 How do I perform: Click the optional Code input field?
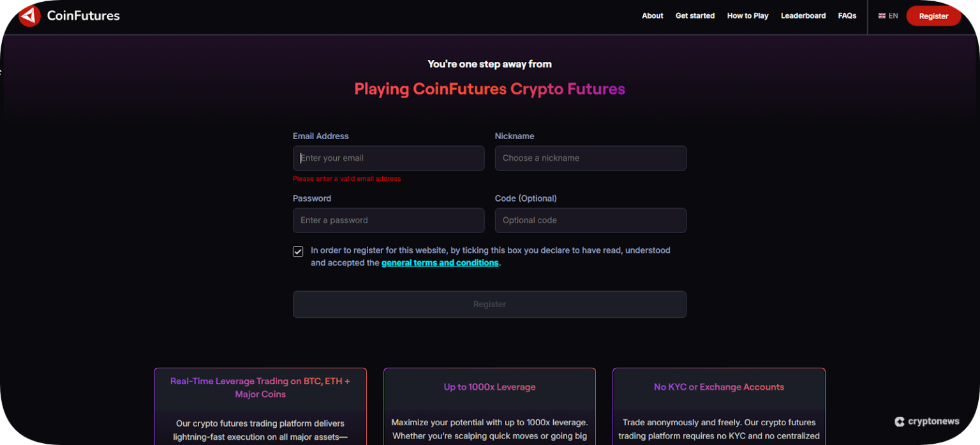[x=590, y=220]
